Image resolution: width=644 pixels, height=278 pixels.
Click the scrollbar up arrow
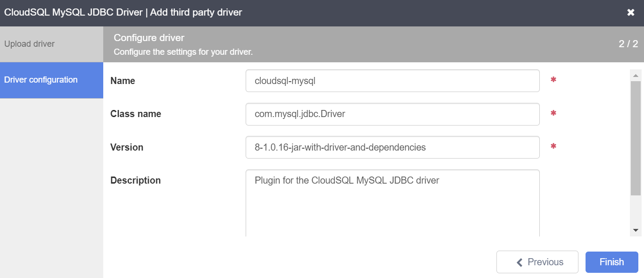(635, 76)
